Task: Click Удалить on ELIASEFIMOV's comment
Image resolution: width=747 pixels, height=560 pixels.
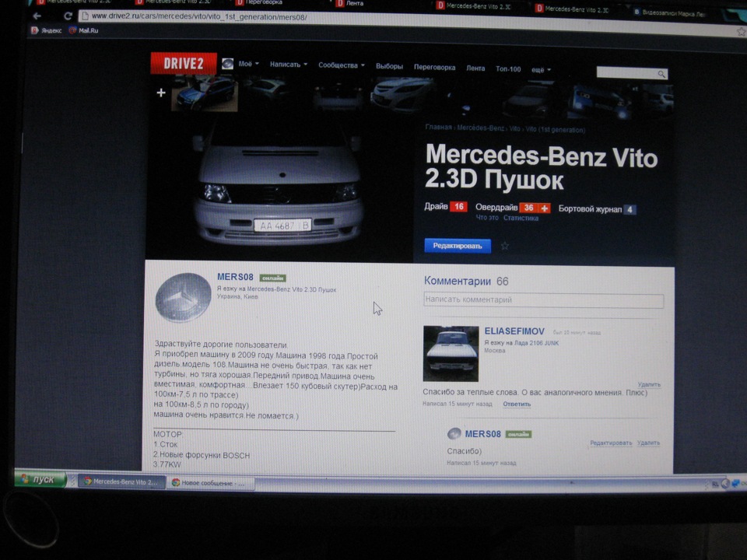Action: click(649, 384)
